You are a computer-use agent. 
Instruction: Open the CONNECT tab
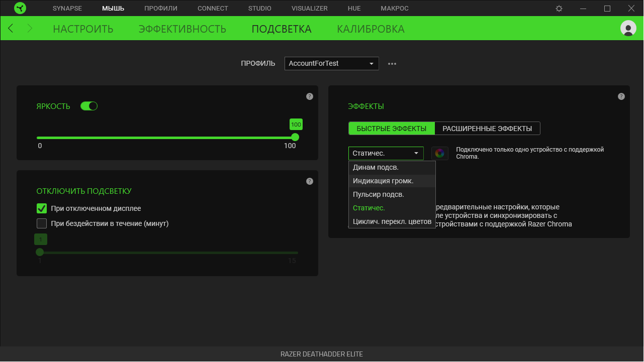[x=213, y=9]
